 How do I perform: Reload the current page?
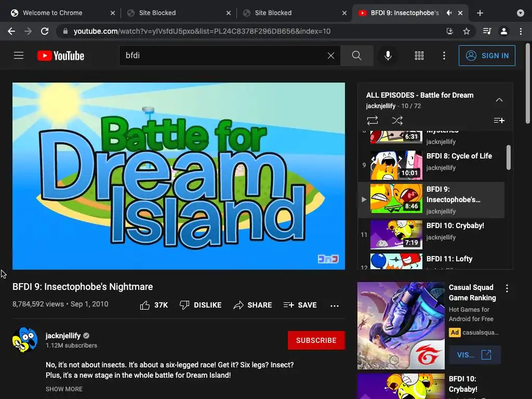[45, 31]
